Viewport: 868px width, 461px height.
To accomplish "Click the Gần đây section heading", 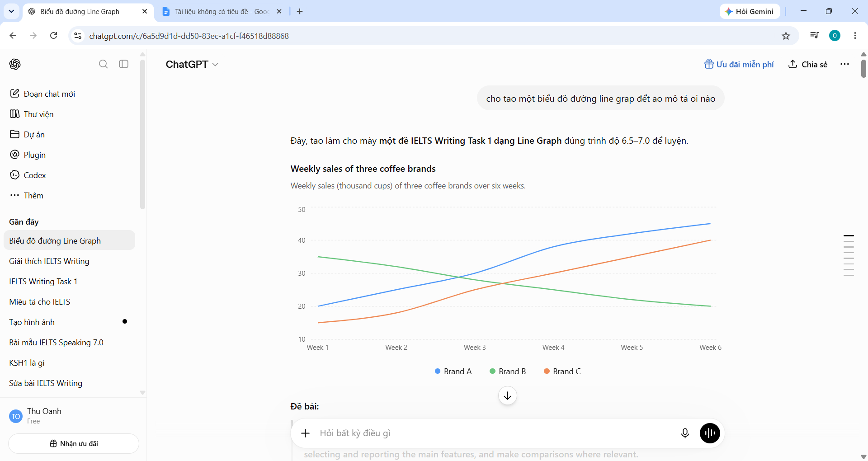I will (24, 222).
